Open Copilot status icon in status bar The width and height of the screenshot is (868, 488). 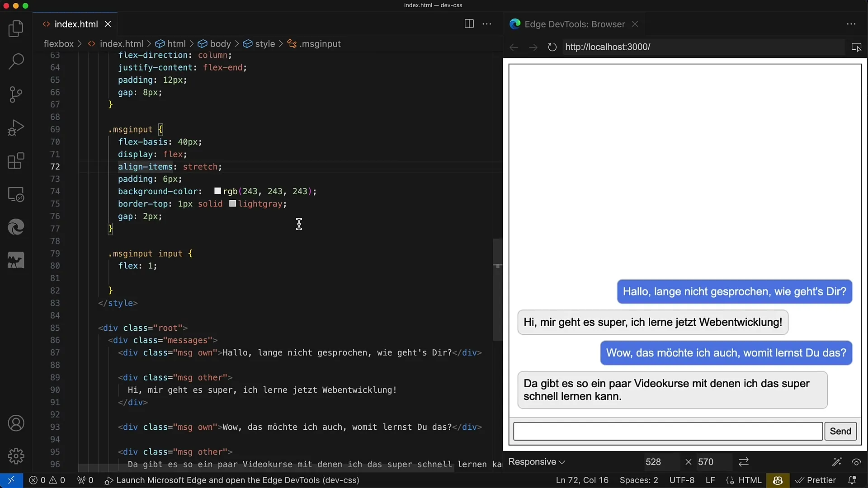778,480
